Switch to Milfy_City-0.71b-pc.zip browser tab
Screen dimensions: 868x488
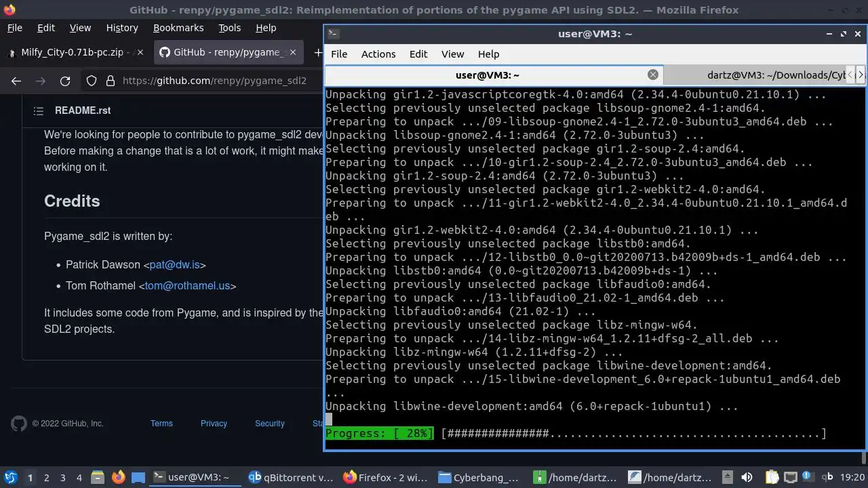[x=76, y=52]
